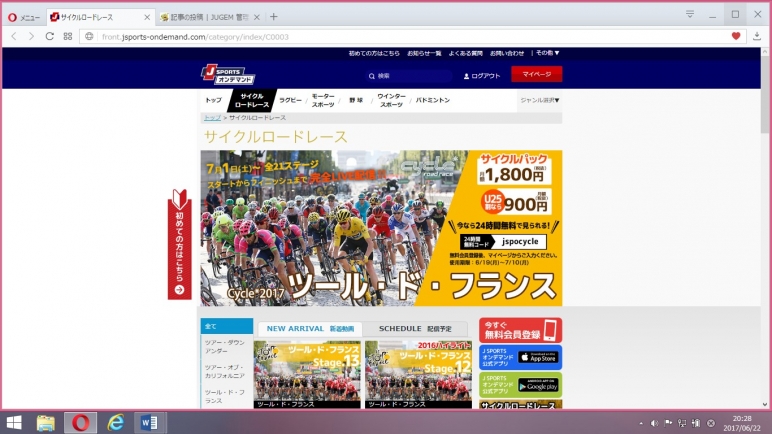This screenshot has height=434, width=772.
Task: Select ツール・ド・フランス in the sidebar
Action: pos(225,397)
